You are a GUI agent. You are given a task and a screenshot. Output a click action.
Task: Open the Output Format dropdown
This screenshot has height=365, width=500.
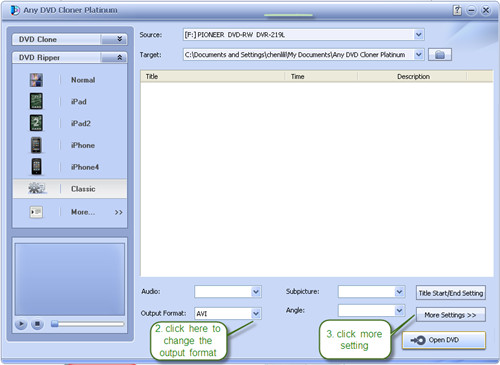(x=256, y=314)
